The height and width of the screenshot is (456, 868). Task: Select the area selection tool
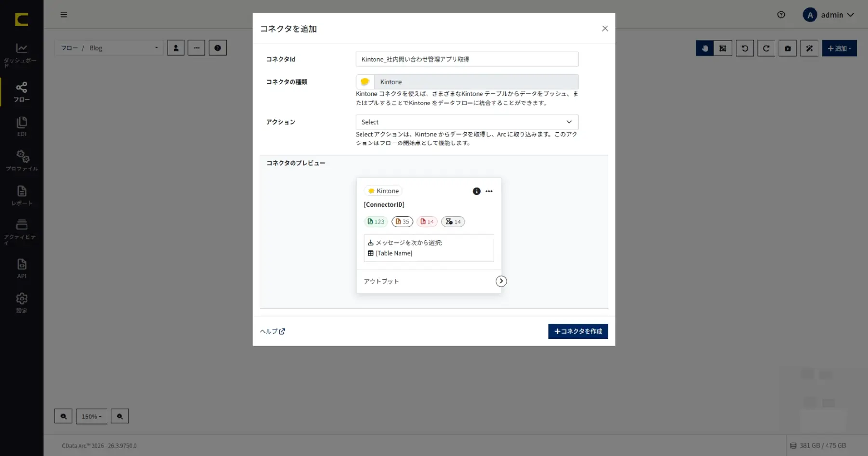722,48
